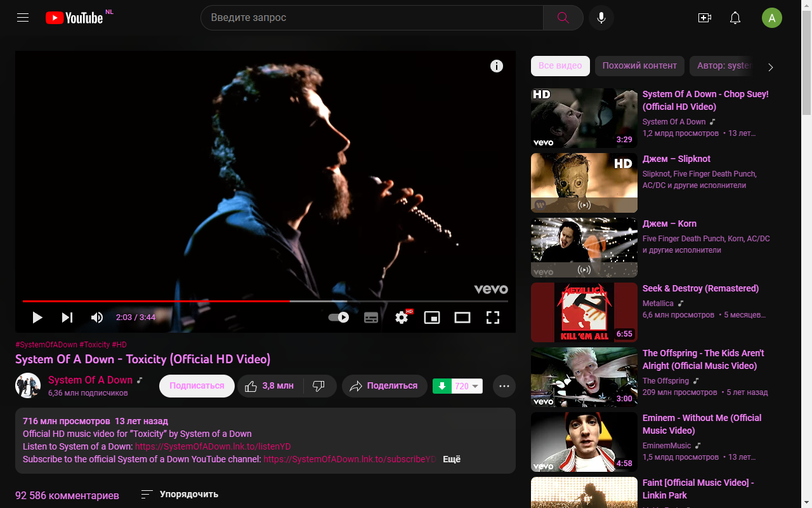This screenshot has height=508, width=812.
Task: Select the Похожий контент chip
Action: click(x=639, y=66)
